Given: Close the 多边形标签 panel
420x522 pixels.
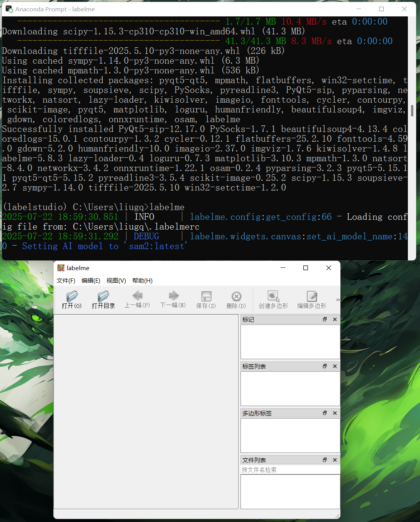Looking at the screenshot, I should 335,413.
